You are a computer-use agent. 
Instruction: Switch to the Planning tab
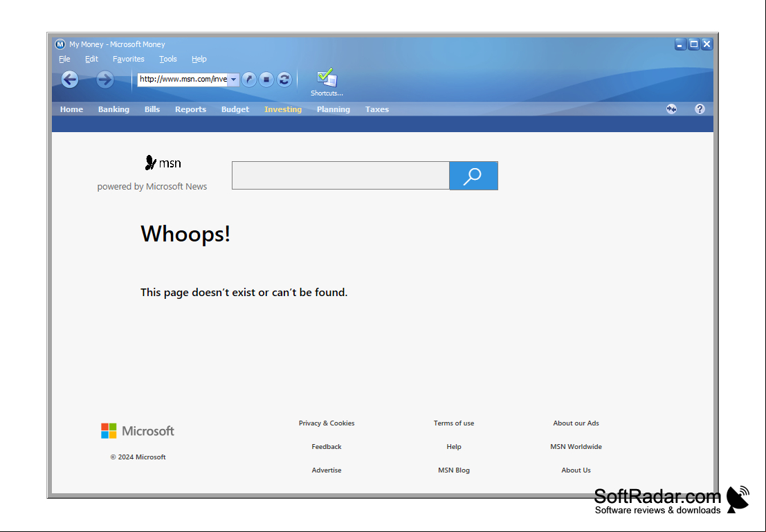point(333,109)
